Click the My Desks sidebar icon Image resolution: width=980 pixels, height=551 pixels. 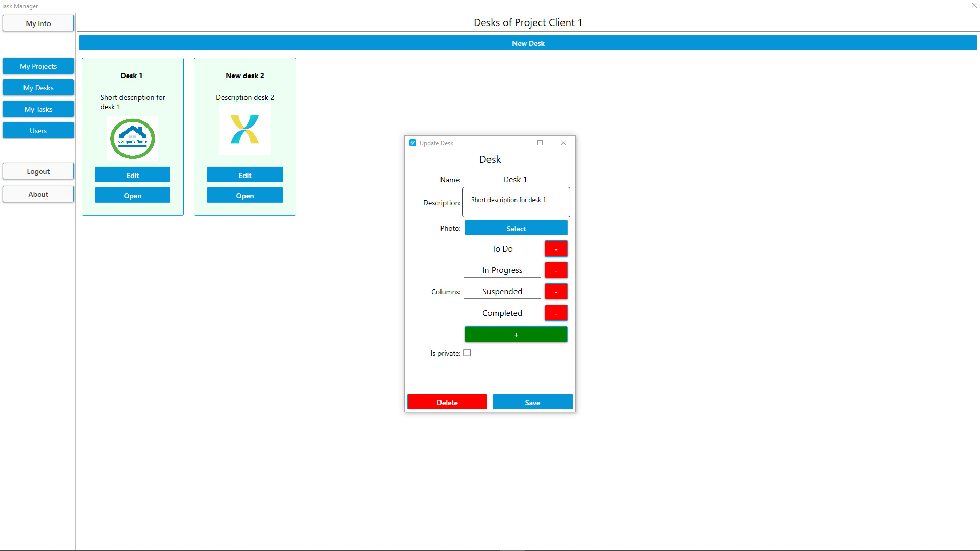pos(38,87)
